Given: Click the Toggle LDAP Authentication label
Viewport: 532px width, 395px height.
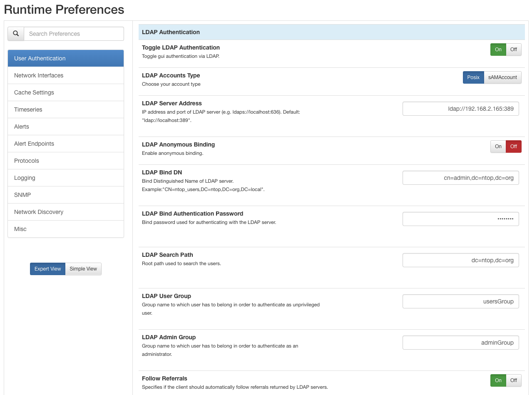Looking at the screenshot, I should click(181, 47).
